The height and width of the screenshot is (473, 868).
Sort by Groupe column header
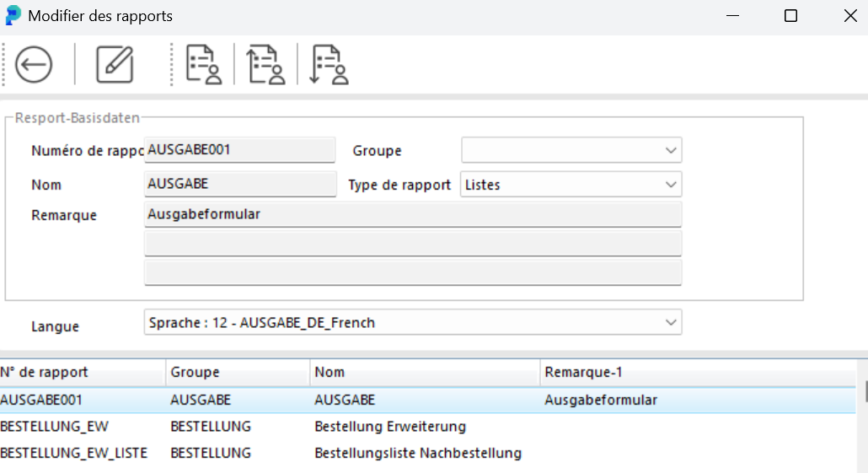click(237, 372)
